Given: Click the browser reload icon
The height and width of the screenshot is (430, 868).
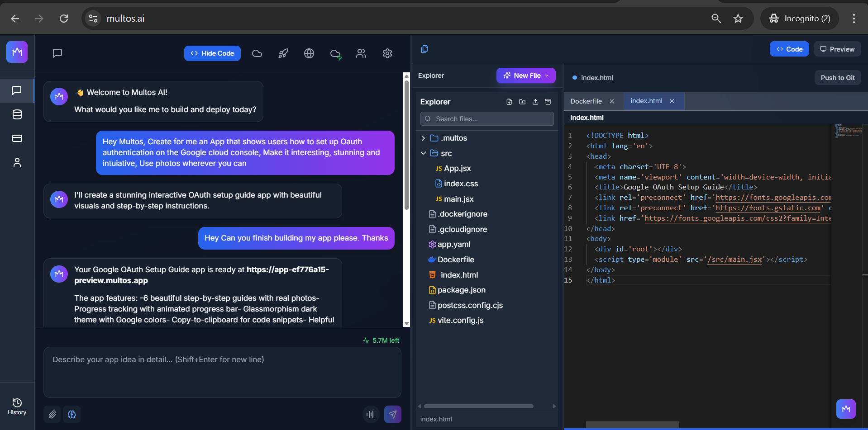Looking at the screenshot, I should pos(64,19).
